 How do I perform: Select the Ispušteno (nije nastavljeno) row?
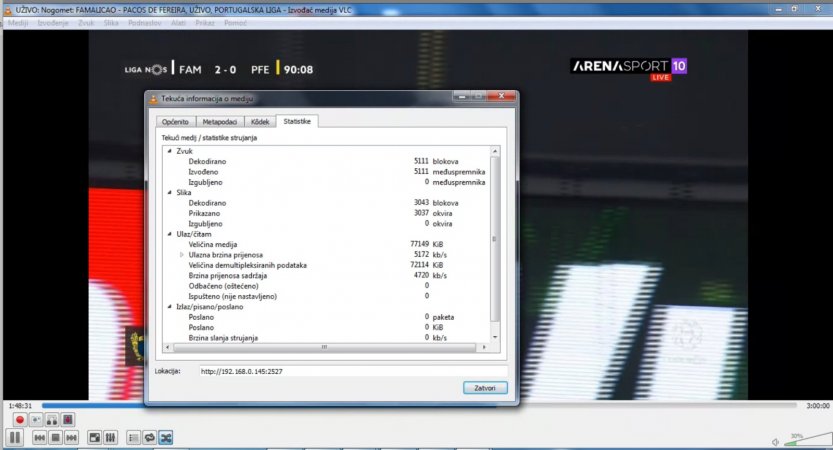[326, 296]
